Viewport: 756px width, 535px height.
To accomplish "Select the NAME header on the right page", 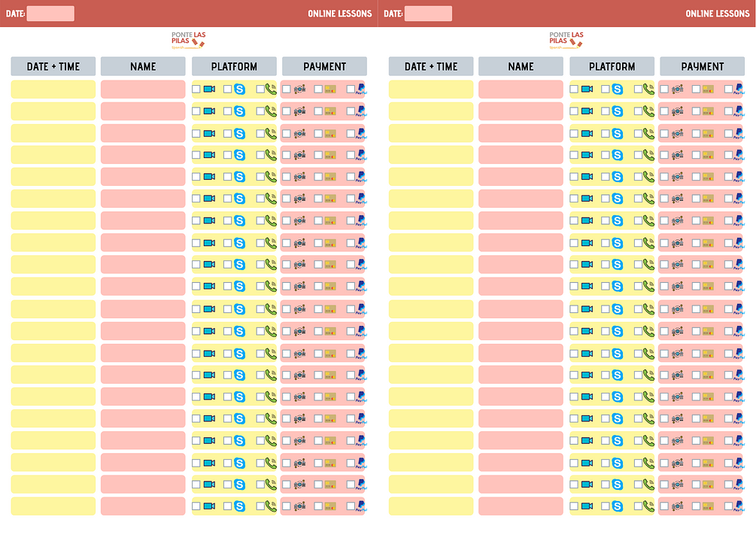I will [521, 66].
